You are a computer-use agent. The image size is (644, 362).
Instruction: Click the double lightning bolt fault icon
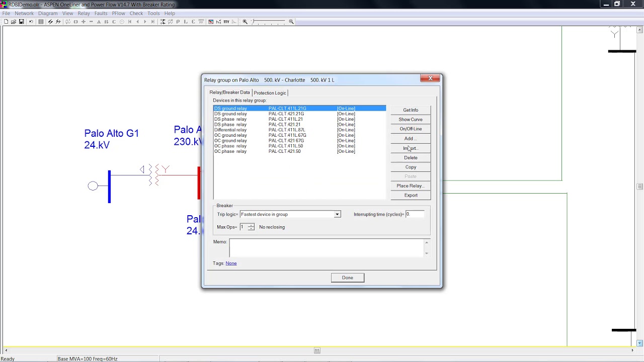point(58,22)
